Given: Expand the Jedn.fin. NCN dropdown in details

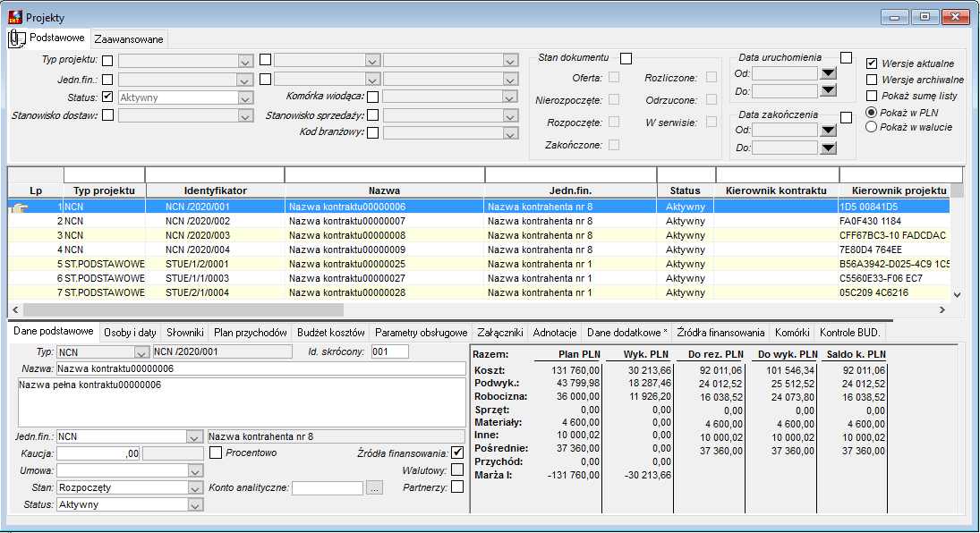Looking at the screenshot, I should point(194,437).
